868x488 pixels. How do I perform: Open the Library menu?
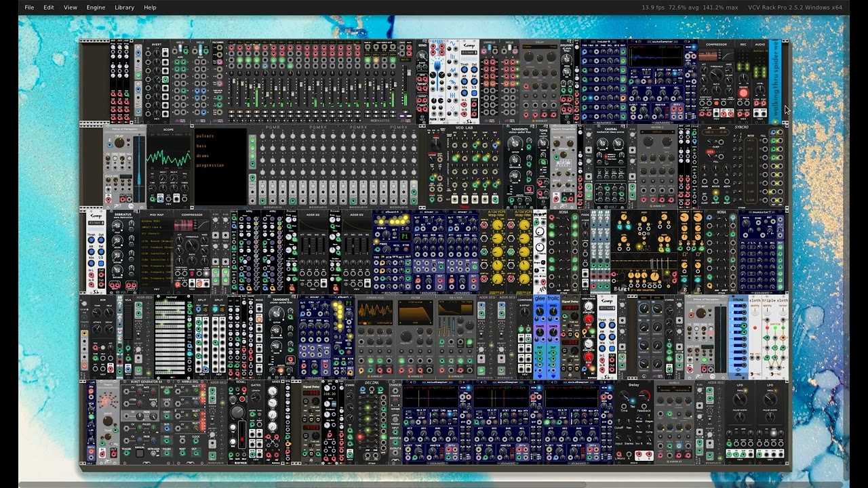pos(124,7)
